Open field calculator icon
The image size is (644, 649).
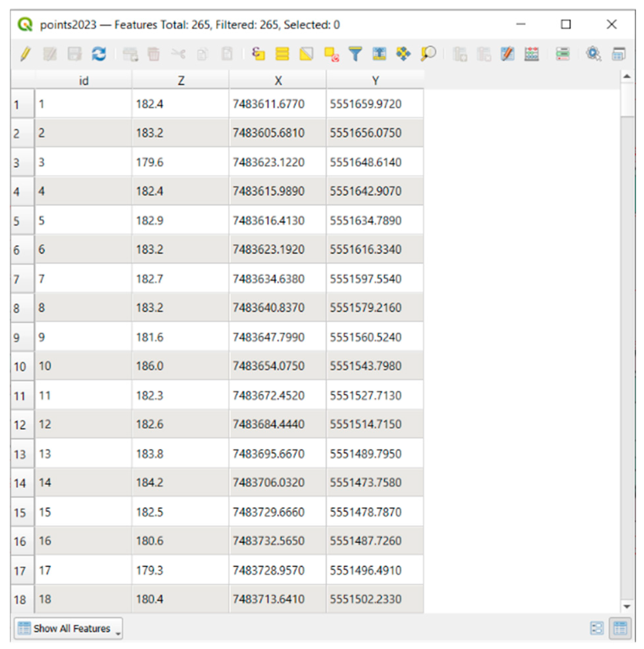532,54
